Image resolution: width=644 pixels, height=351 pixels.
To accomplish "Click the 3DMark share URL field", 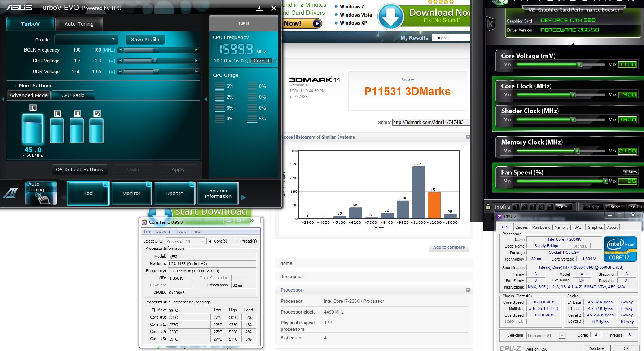I will tap(431, 123).
